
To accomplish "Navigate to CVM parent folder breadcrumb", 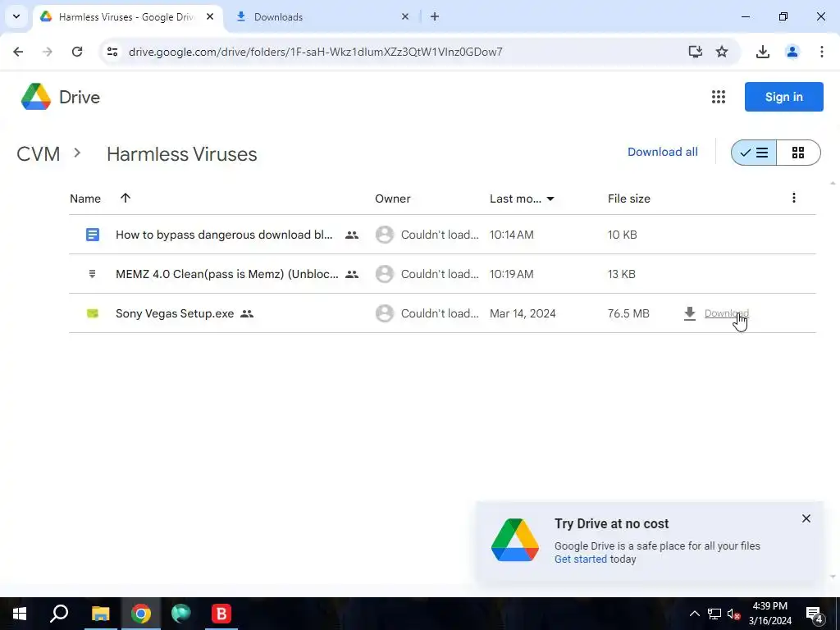I will [38, 154].
